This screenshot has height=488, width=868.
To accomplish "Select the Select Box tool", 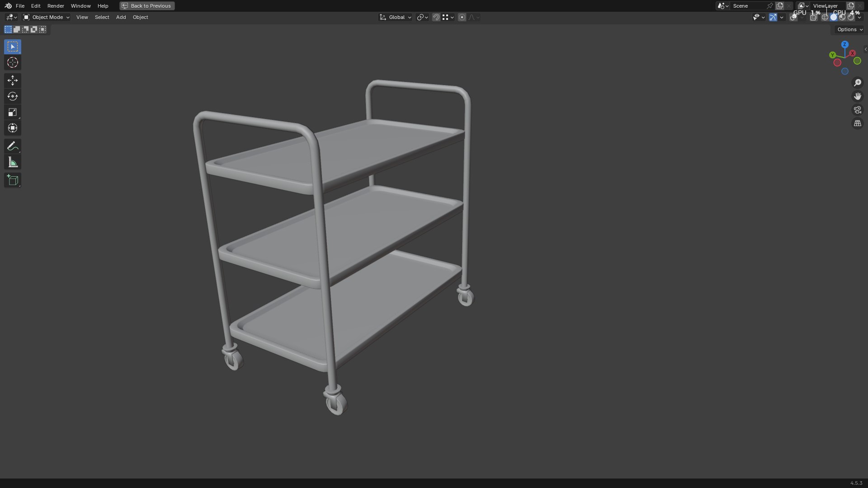I will (13, 47).
